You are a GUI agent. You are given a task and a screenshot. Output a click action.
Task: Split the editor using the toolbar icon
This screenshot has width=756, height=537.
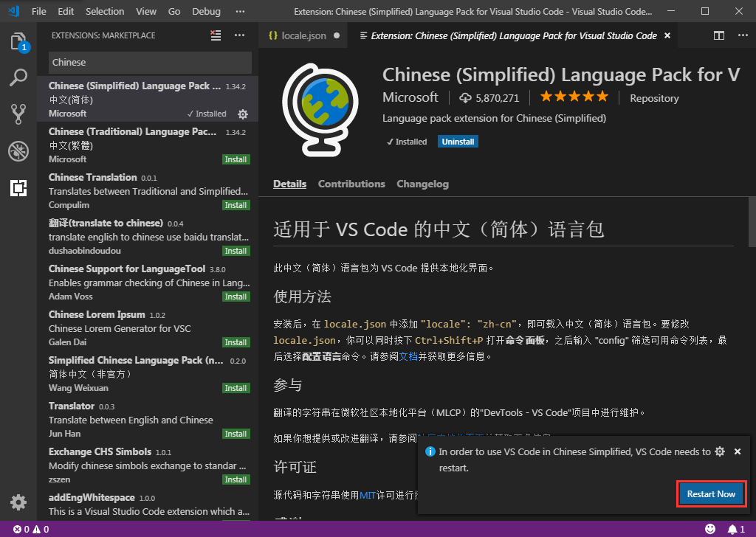tap(718, 35)
